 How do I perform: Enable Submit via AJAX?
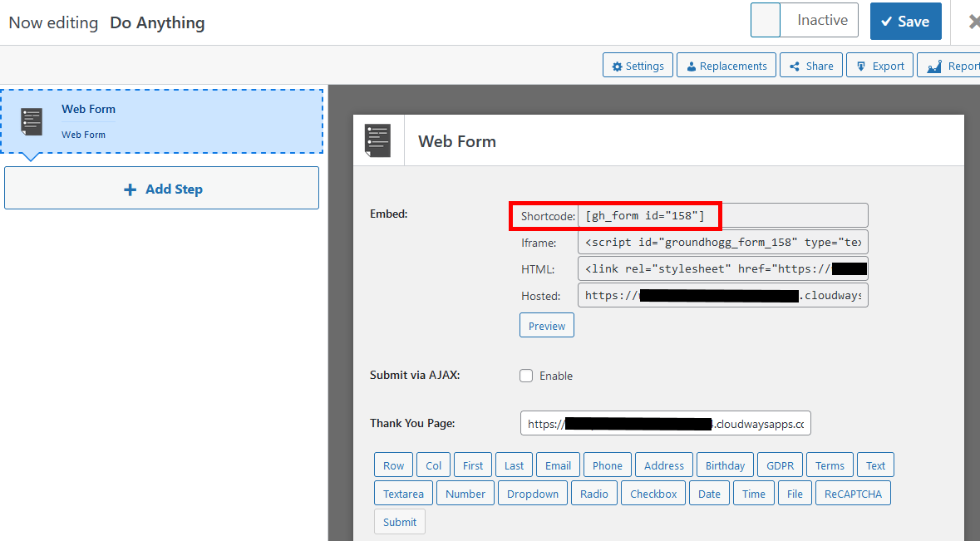coord(526,375)
